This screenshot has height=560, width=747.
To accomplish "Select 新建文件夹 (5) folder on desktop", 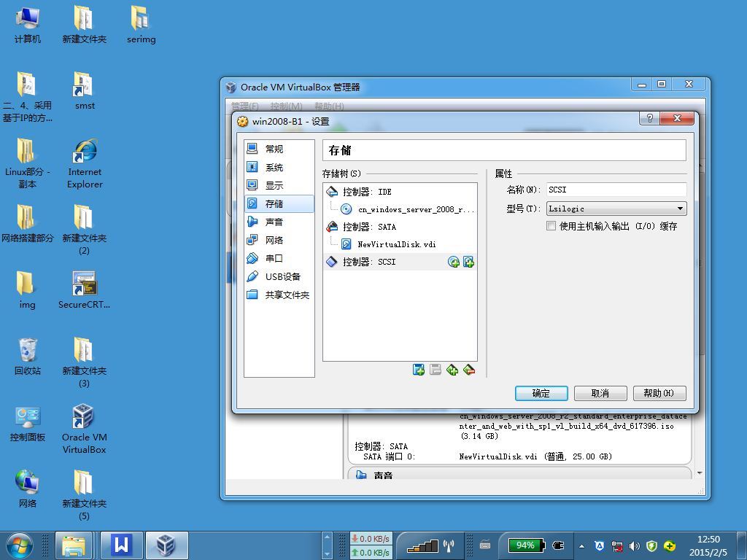I will (85, 495).
